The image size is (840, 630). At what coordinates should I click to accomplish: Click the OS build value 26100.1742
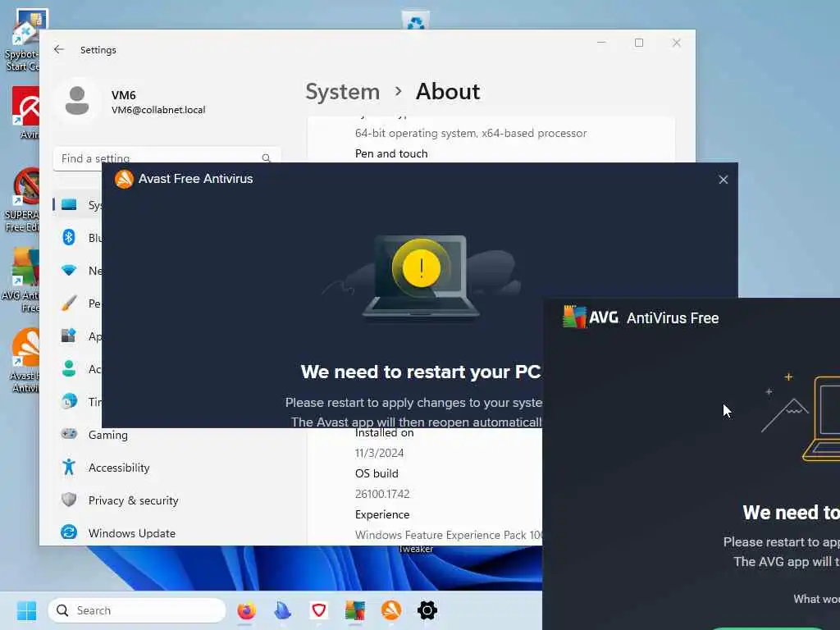click(382, 494)
